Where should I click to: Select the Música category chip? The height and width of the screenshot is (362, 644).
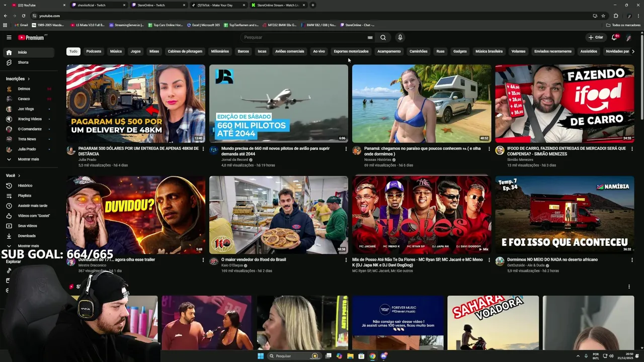click(x=116, y=51)
